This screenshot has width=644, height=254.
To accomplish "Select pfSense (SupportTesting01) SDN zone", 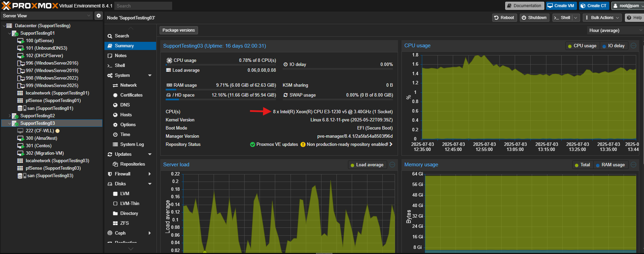I will click(x=53, y=100).
